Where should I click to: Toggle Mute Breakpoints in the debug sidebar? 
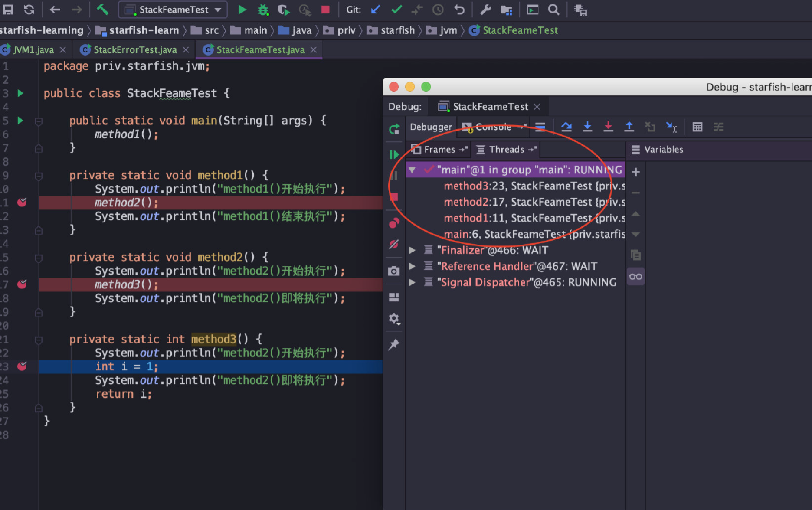pyautogui.click(x=394, y=245)
